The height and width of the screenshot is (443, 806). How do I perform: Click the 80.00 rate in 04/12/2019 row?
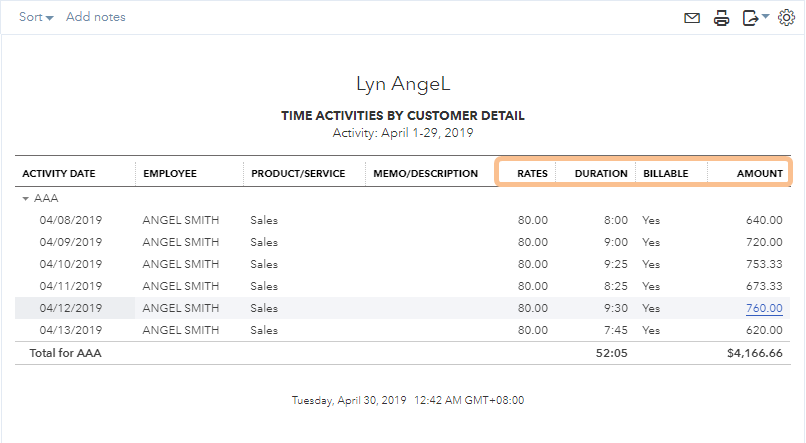coord(533,308)
